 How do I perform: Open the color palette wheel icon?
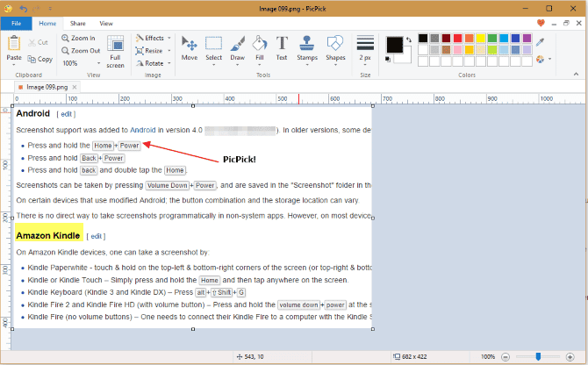(540, 59)
